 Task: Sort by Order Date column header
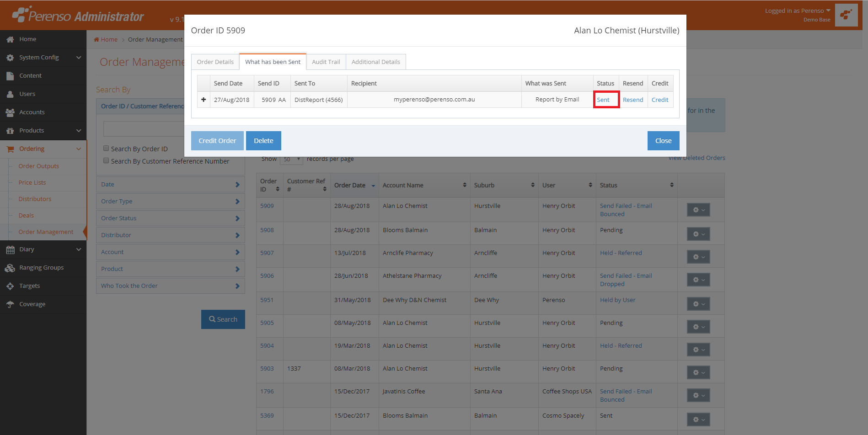354,185
